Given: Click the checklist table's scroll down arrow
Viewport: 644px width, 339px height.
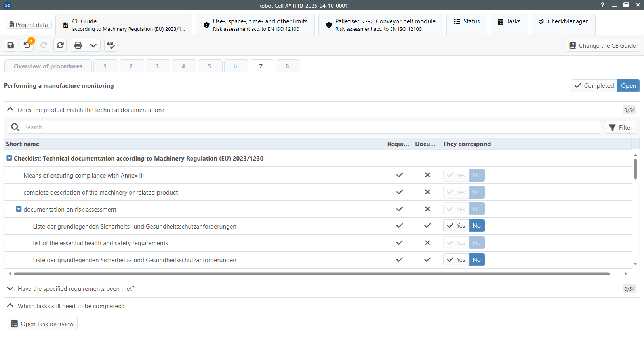Looking at the screenshot, I should [635, 264].
